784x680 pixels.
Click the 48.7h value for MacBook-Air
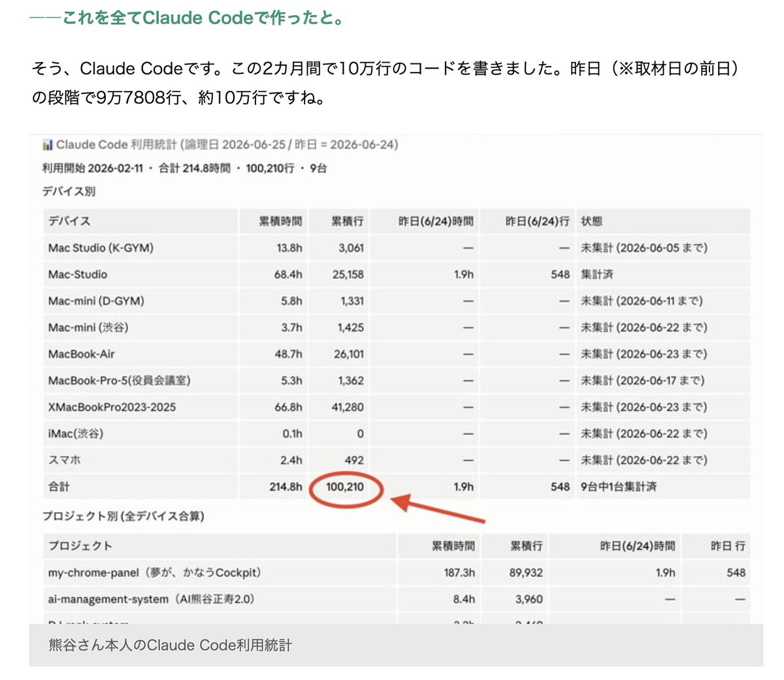point(288,354)
